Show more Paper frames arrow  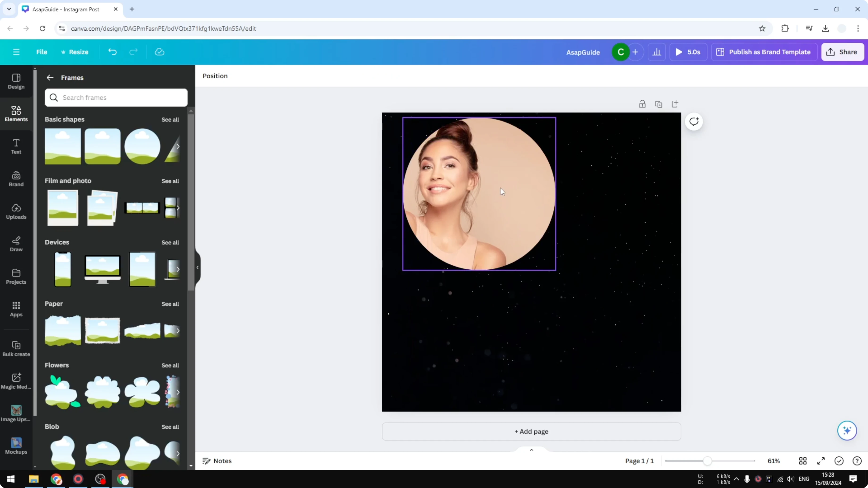178,331
